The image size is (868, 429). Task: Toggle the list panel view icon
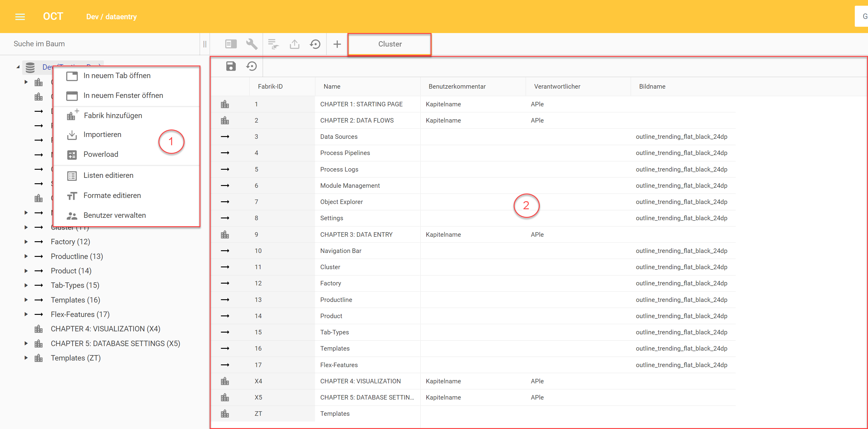(x=231, y=44)
